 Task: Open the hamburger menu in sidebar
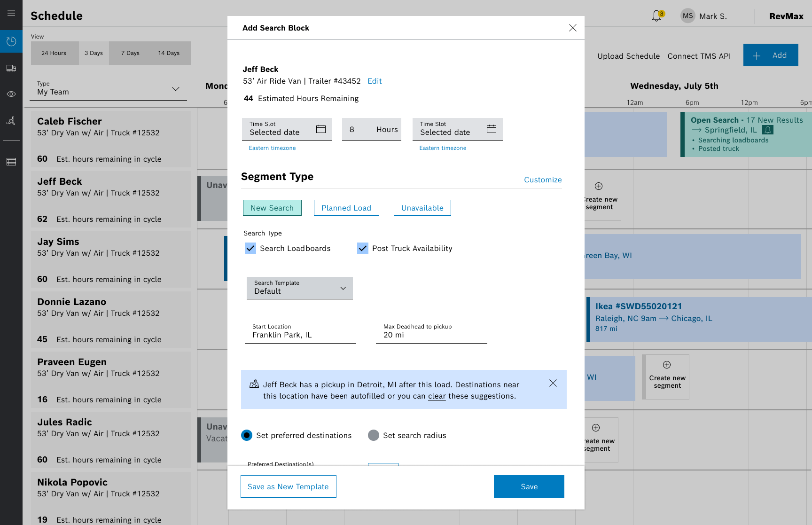pyautogui.click(x=11, y=14)
